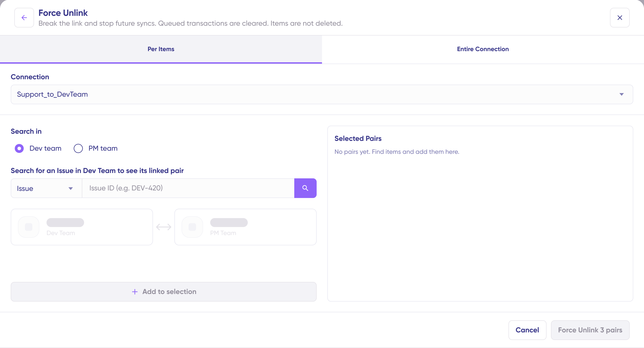Screen dimensions: 644x348
Task: Click the Dev Team placeholder item icon
Action: pyautogui.click(x=29, y=227)
